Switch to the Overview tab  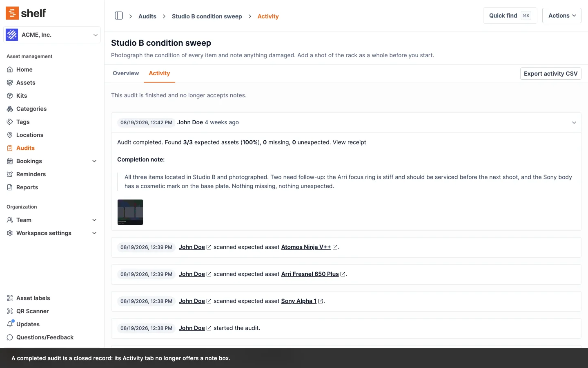tap(126, 73)
